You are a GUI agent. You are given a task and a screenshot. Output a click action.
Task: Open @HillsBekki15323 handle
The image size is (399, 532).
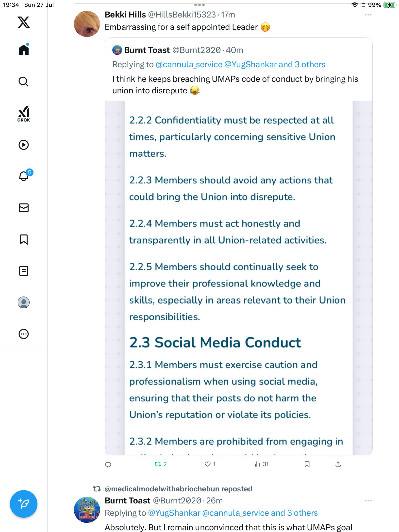point(182,15)
